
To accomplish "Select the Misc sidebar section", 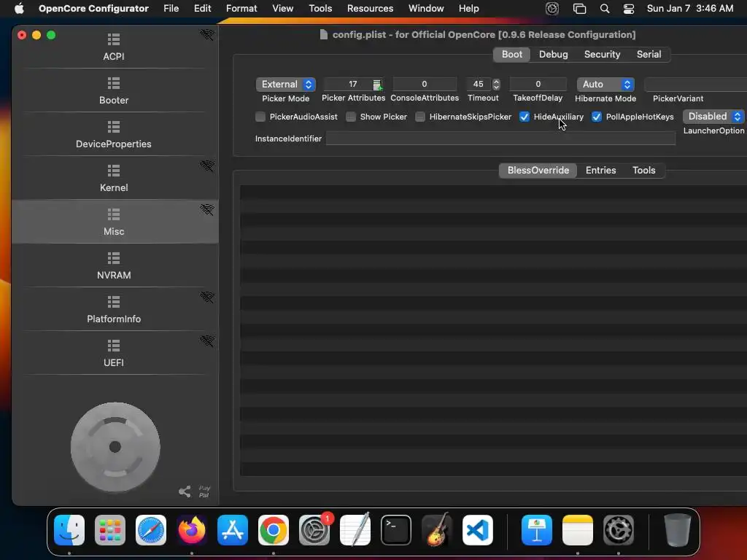I will pos(115,222).
